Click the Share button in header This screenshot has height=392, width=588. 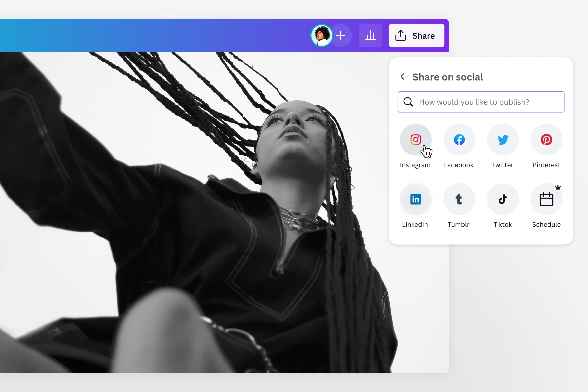click(x=416, y=35)
